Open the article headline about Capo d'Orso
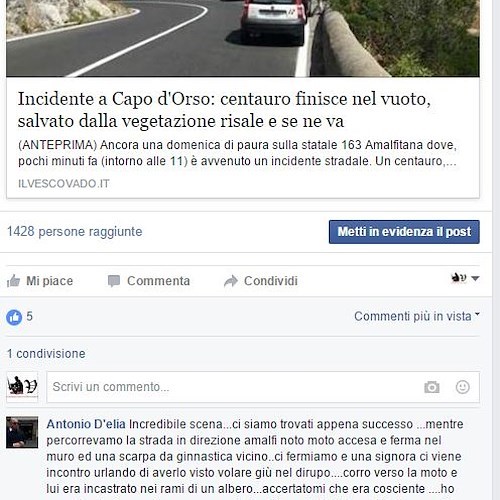The image size is (500, 500). tap(224, 110)
